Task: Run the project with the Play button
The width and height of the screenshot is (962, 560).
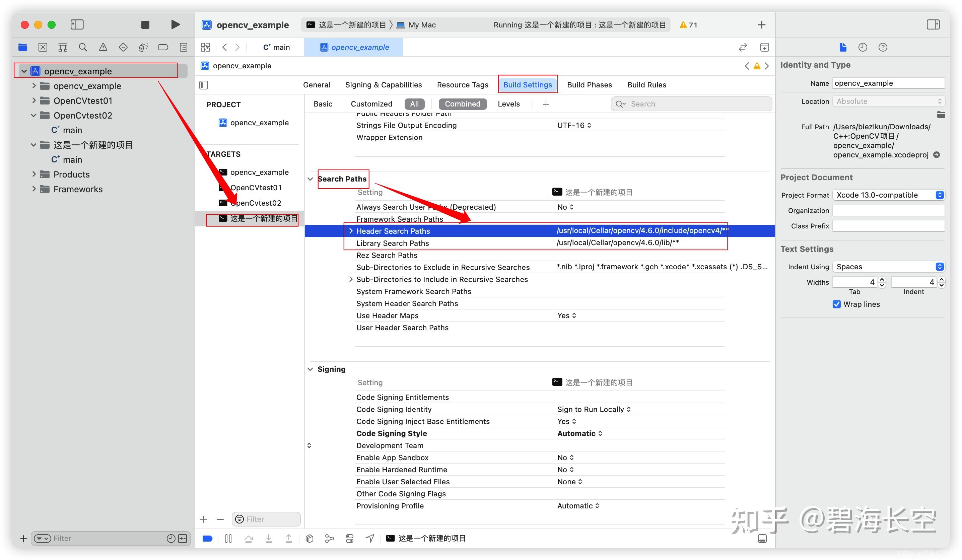Action: pyautogui.click(x=175, y=24)
